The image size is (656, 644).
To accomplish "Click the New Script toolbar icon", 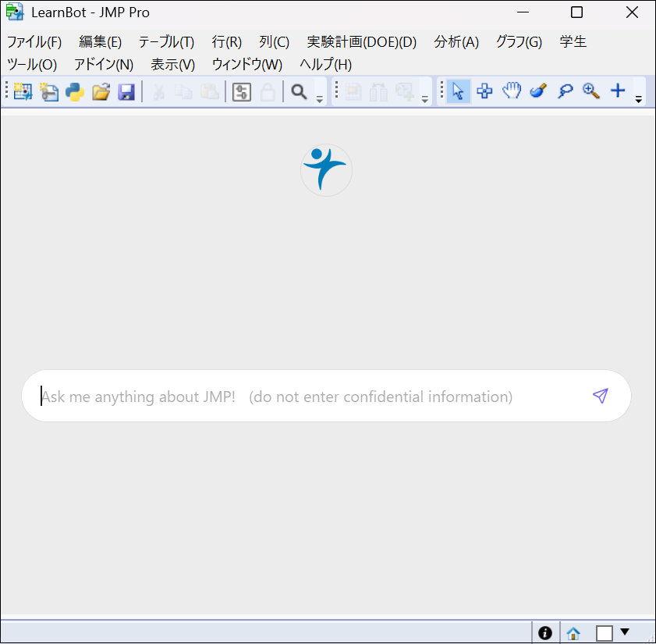I will pos(49,91).
